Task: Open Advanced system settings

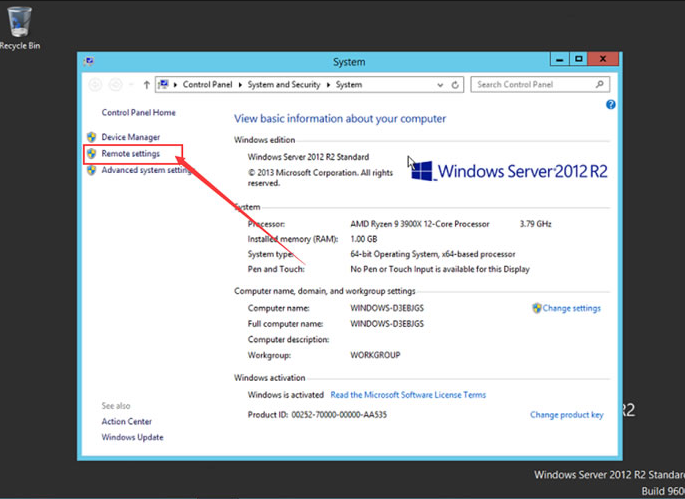Action: [146, 170]
